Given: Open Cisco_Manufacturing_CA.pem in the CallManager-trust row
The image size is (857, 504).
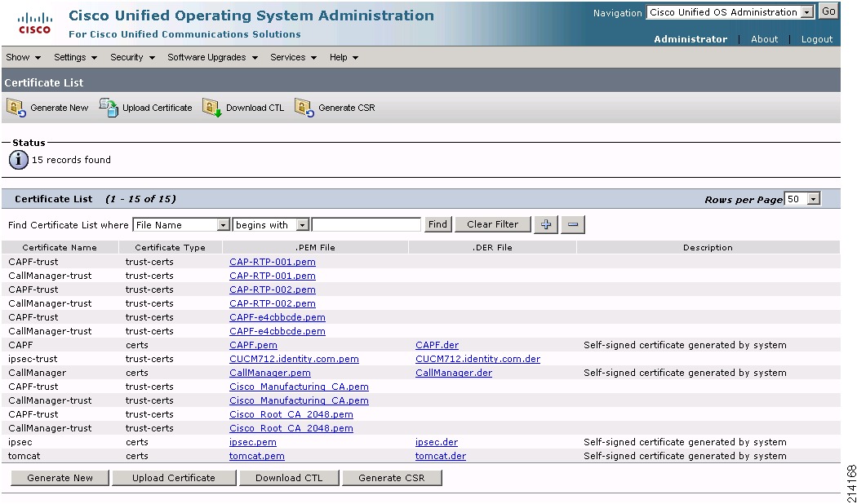Looking at the screenshot, I should (299, 400).
